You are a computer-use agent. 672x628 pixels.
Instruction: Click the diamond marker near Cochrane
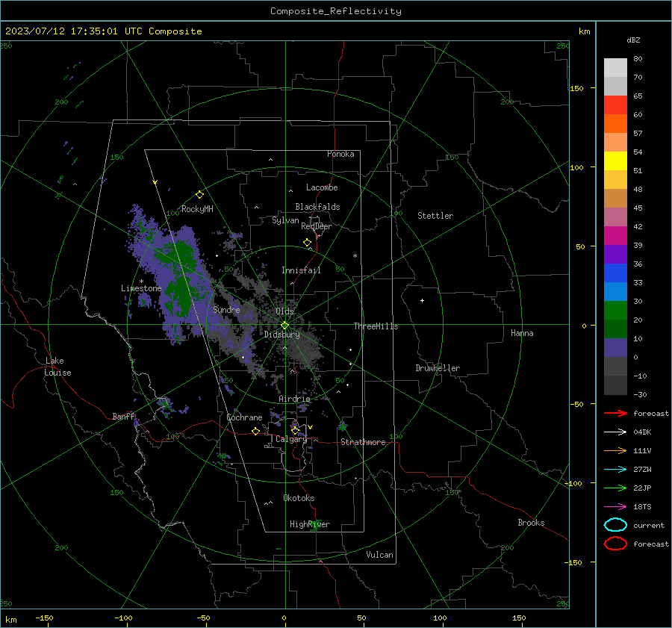tap(256, 431)
